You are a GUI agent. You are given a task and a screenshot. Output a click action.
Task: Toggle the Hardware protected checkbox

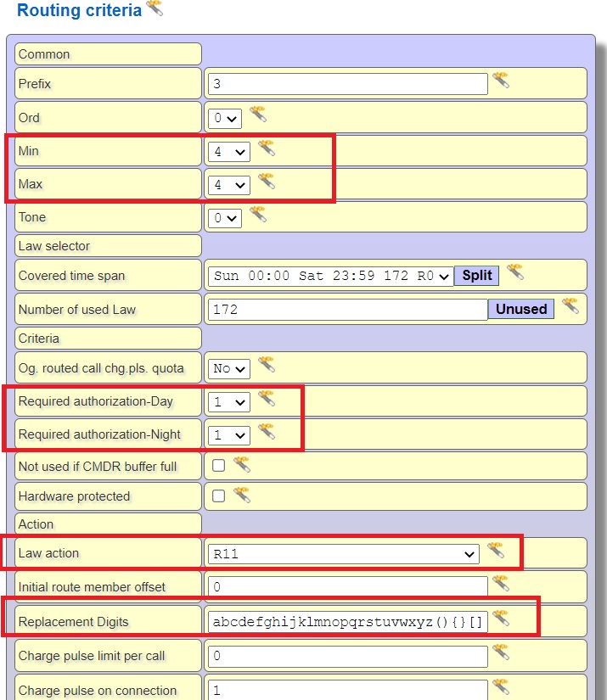click(218, 496)
